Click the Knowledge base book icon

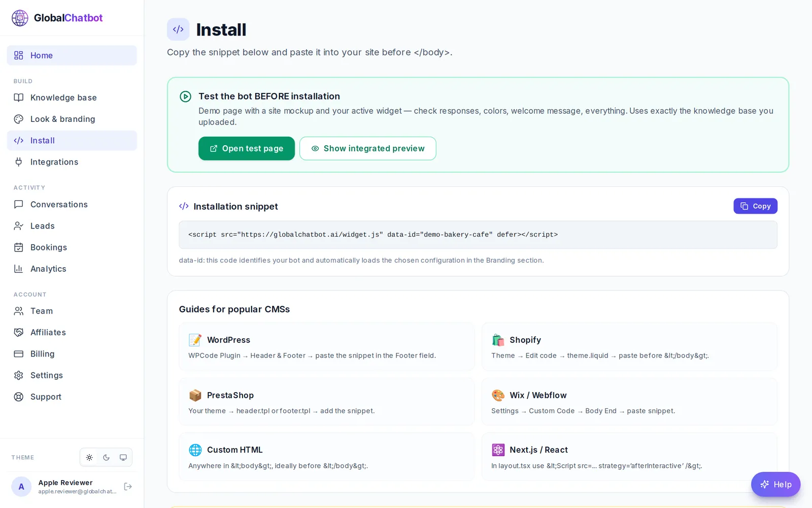(x=19, y=98)
